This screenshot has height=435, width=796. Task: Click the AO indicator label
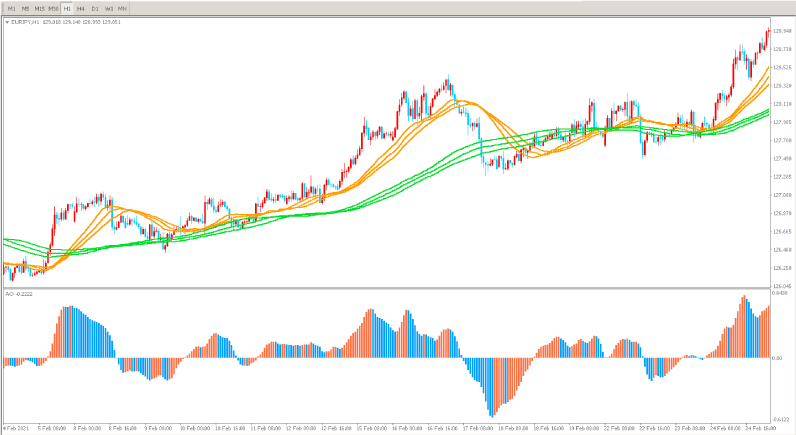(18, 294)
